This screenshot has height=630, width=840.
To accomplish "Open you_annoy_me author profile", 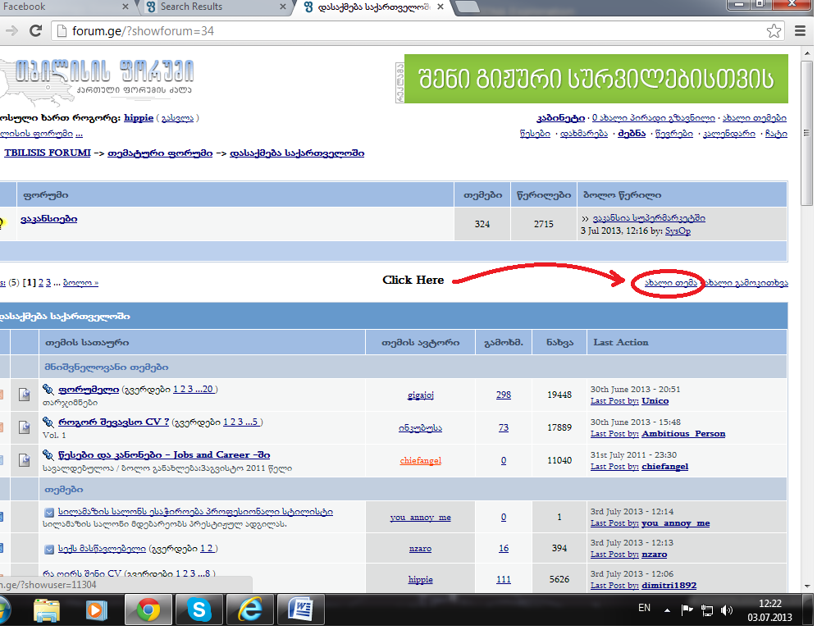I will [421, 517].
